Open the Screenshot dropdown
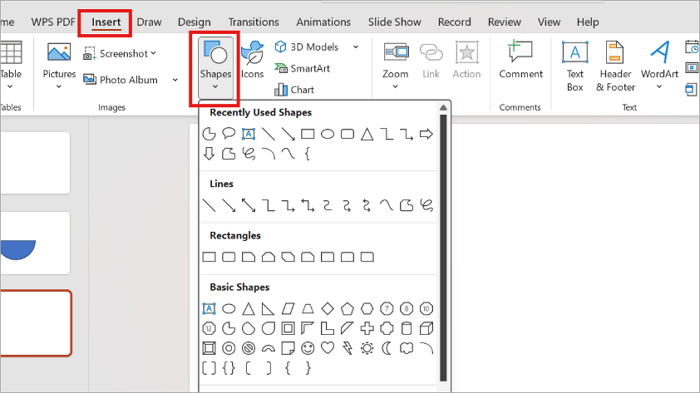The width and height of the screenshot is (700, 393). pos(120,54)
